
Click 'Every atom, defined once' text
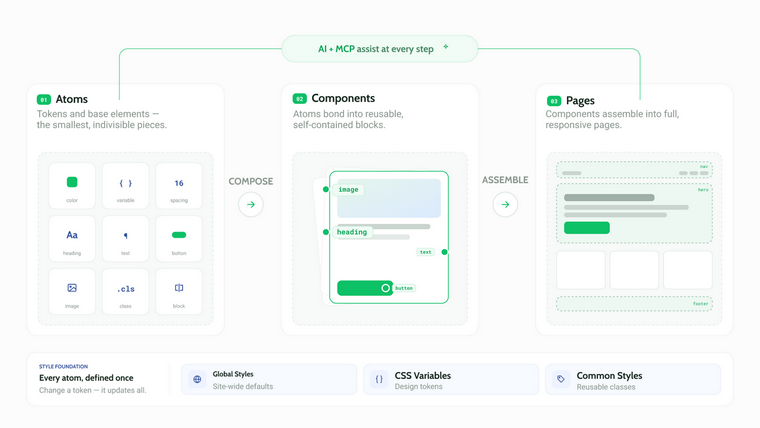[x=86, y=378]
